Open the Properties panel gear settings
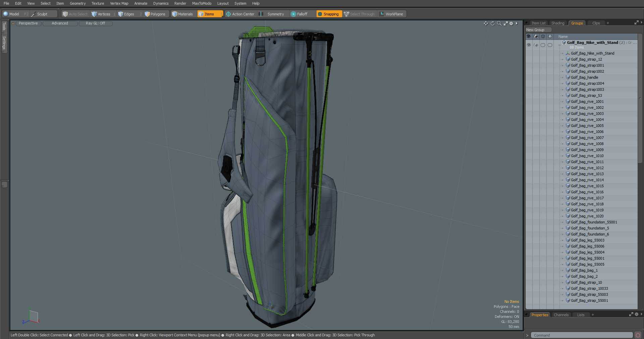 point(637,315)
